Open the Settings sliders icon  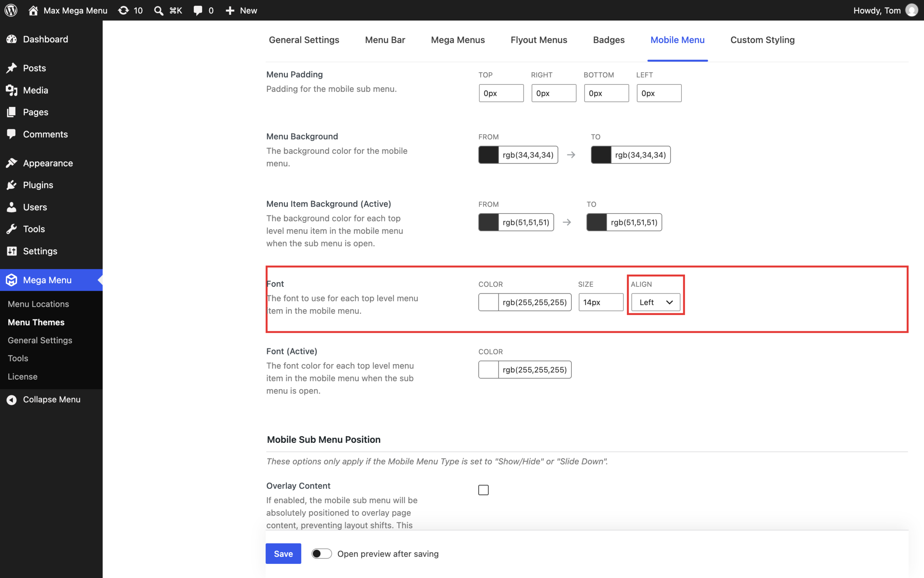[12, 251]
